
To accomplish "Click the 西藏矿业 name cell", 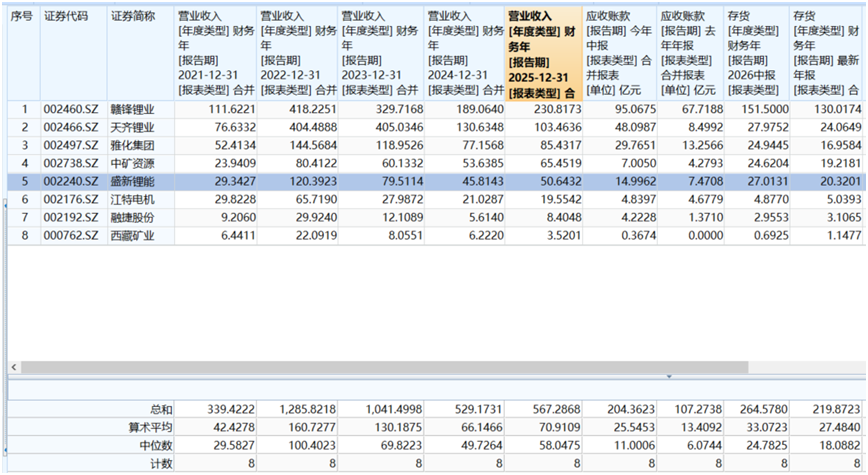I will click(x=141, y=235).
